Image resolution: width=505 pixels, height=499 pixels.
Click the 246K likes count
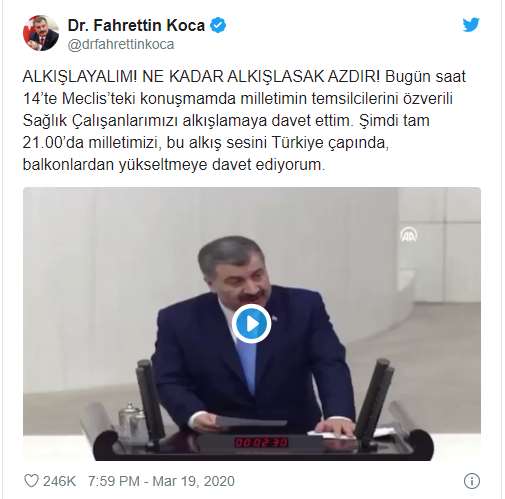(59, 481)
